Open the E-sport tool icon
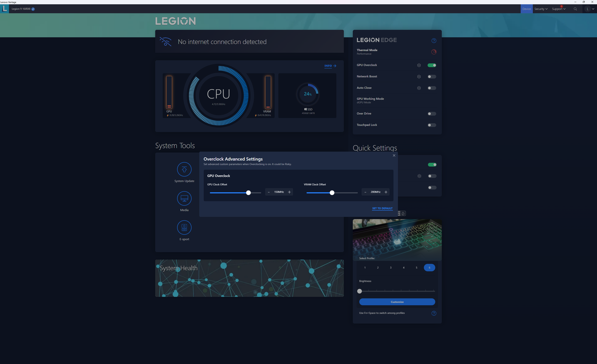The height and width of the screenshot is (364, 597). [x=184, y=228]
